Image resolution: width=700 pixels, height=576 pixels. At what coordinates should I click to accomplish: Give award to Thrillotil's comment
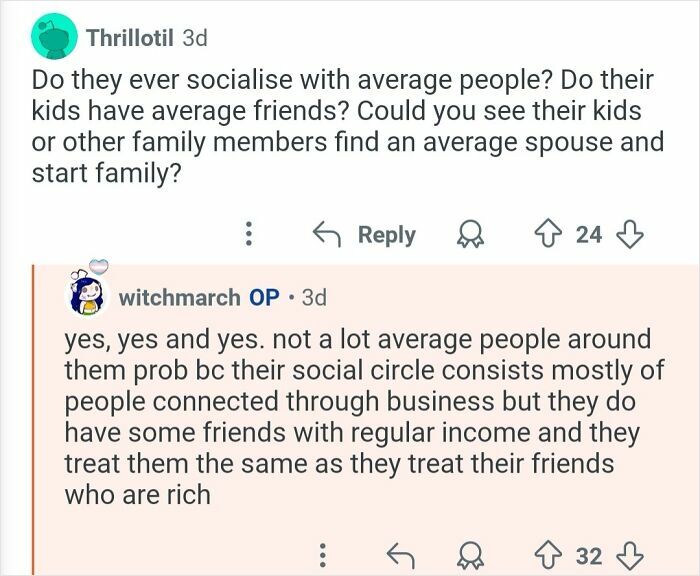point(471,235)
